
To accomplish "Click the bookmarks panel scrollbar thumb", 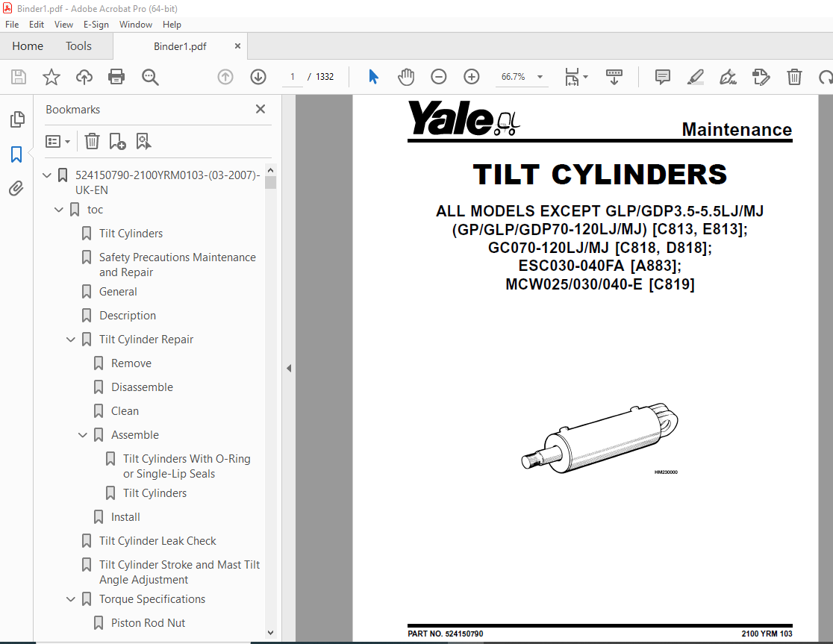I will (x=270, y=183).
